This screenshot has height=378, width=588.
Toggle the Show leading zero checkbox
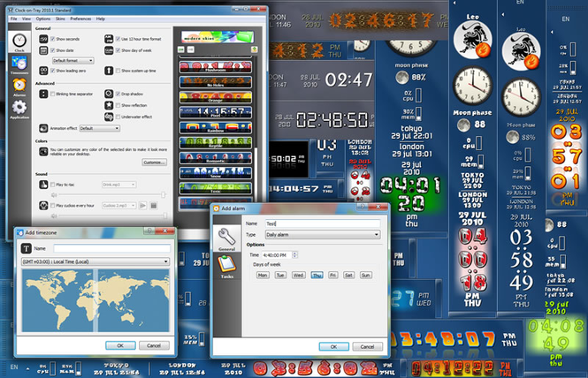tap(53, 71)
